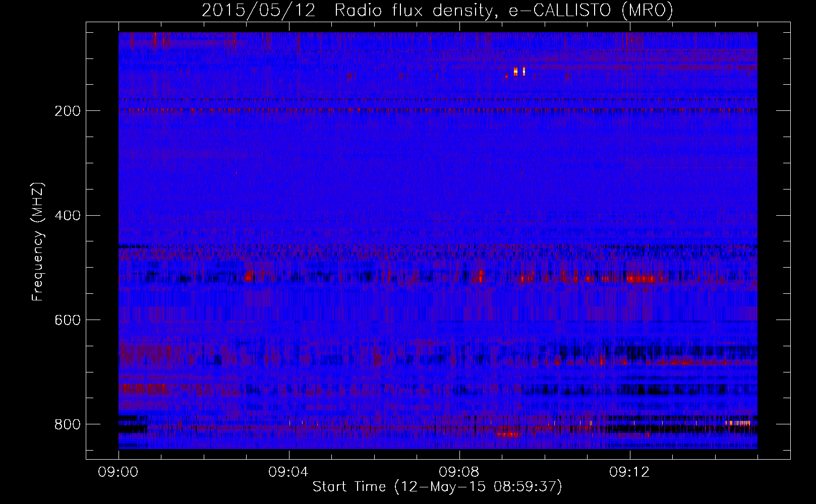Click the '400' frequency tick label
This screenshot has width=816, height=504.
pos(68,216)
